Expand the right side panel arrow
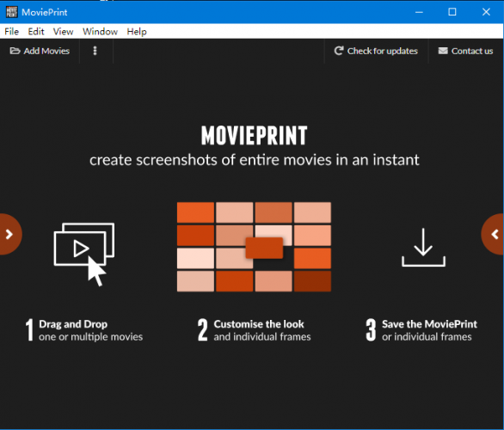The width and height of the screenshot is (504, 430). [x=494, y=234]
